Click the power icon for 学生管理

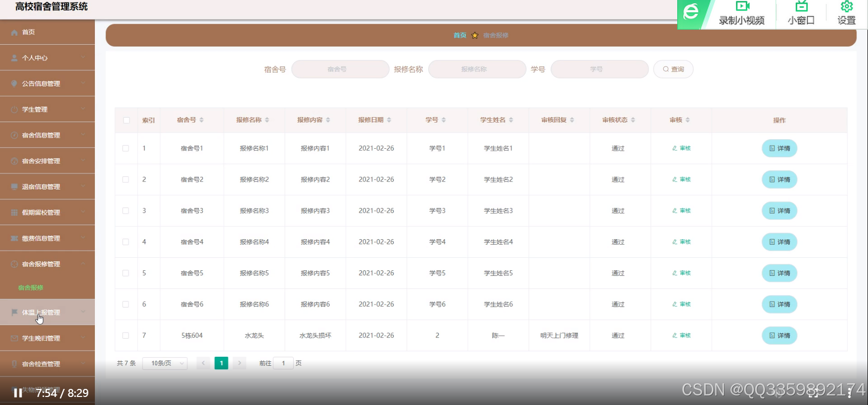tap(14, 110)
